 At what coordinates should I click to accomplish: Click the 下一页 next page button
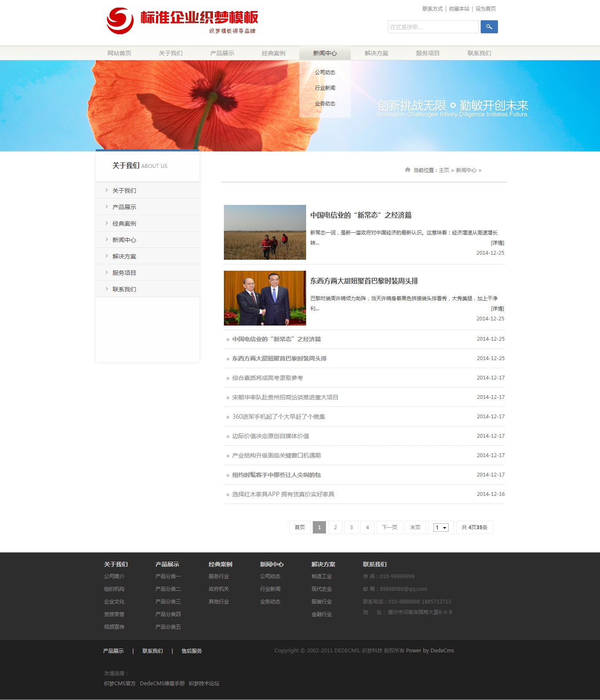[x=389, y=528]
